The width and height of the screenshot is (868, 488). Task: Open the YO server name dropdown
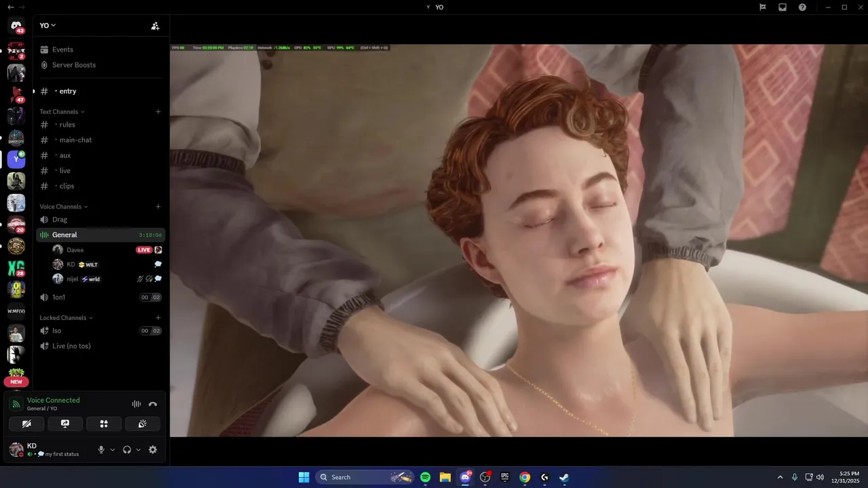pyautogui.click(x=47, y=25)
